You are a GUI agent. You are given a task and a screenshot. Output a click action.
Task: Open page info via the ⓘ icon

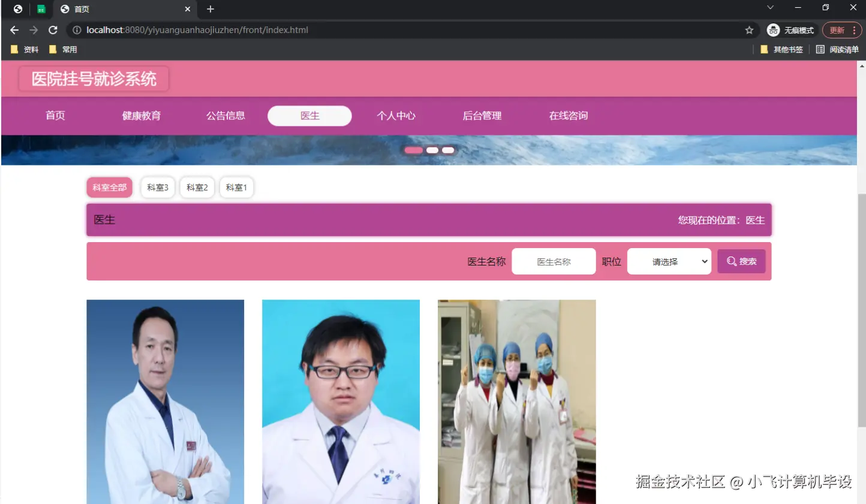tap(77, 29)
